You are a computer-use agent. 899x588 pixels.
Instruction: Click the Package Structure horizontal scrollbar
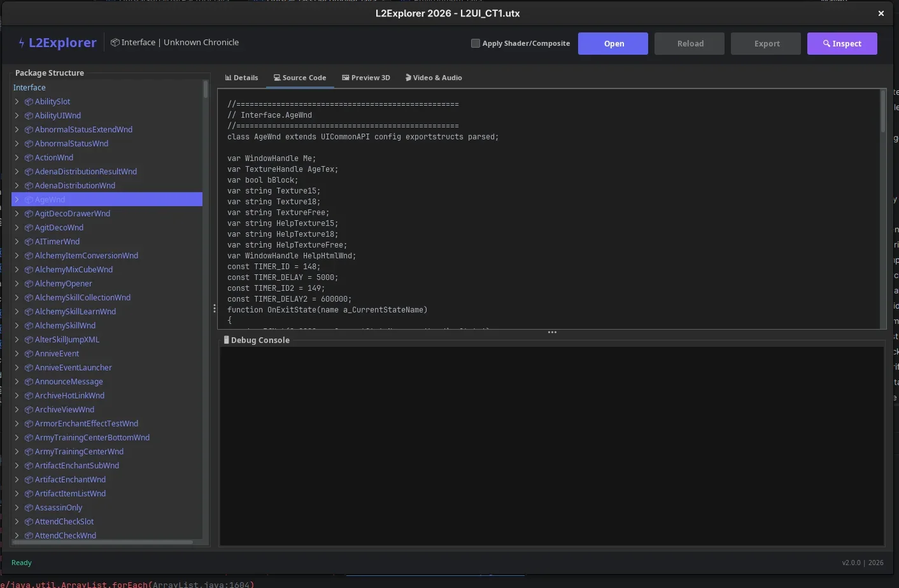[x=103, y=542]
